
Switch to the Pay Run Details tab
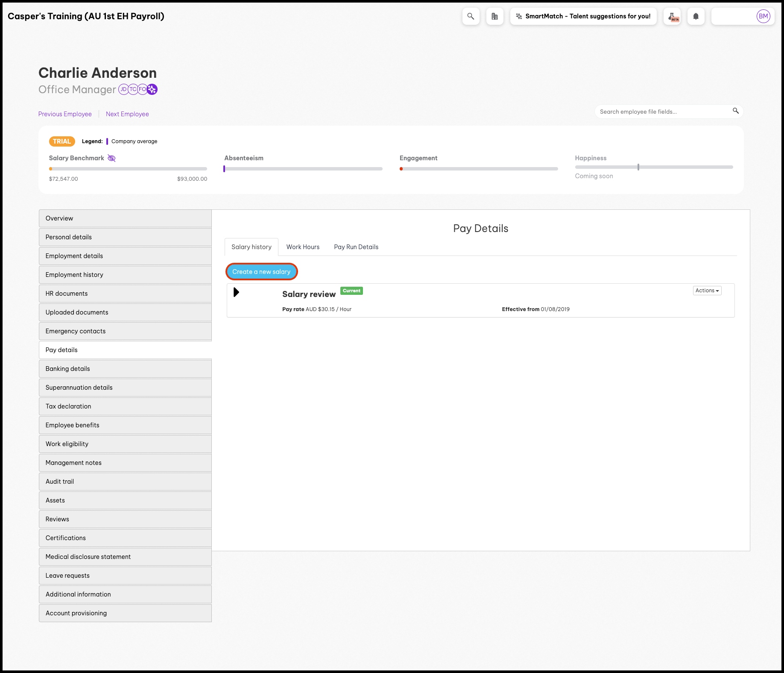(x=356, y=247)
